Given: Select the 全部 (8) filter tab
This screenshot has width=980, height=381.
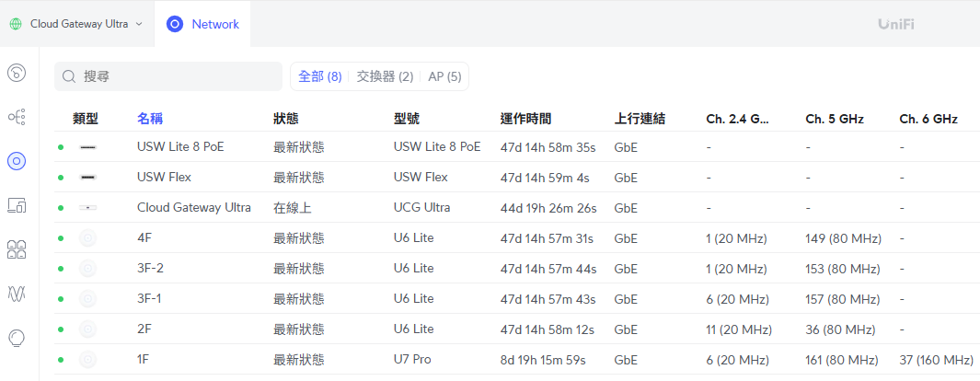Looking at the screenshot, I should tap(320, 76).
